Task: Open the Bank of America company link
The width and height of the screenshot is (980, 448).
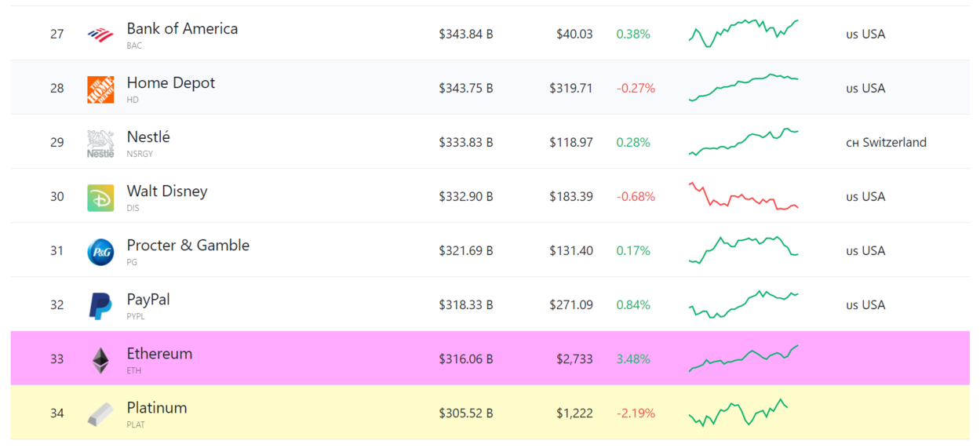Action: [182, 29]
